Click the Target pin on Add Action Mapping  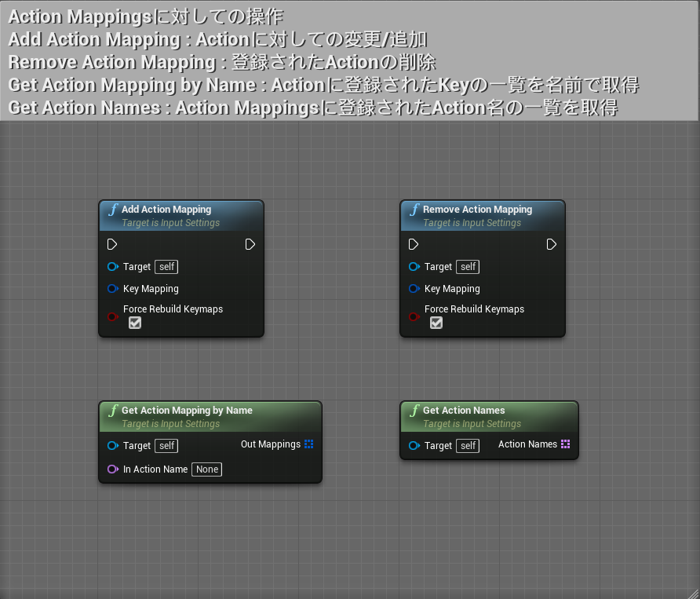(x=112, y=267)
